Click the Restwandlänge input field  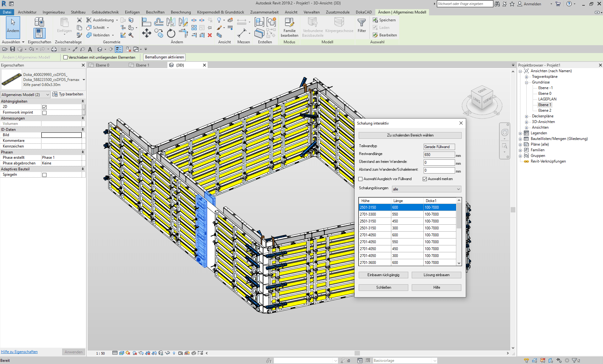point(439,155)
